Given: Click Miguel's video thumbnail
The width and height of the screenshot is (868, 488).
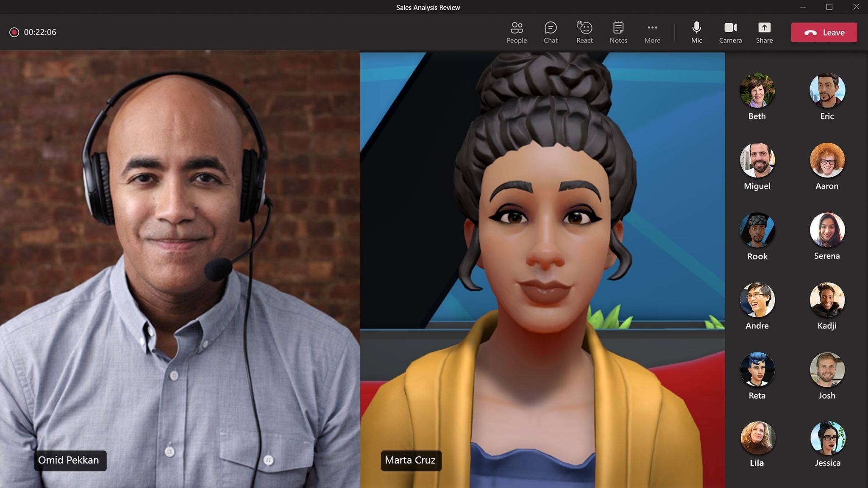Looking at the screenshot, I should tap(757, 160).
